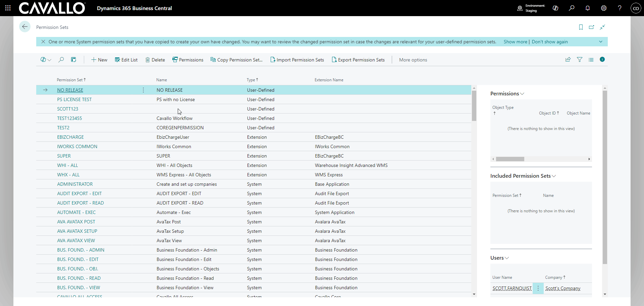Open More options menu
Screen dimensions: 644x306
tap(413, 60)
